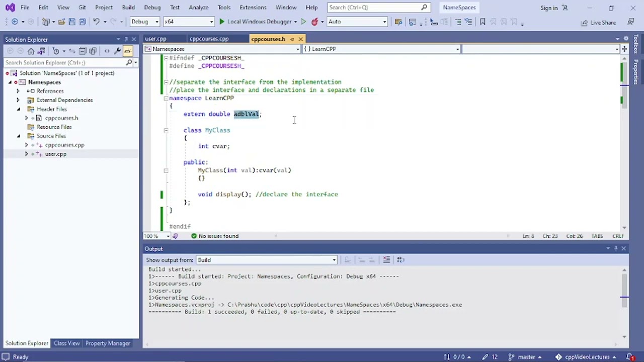Click the Live Share button
Viewport: 644px width, 362px height.
pos(598,22)
